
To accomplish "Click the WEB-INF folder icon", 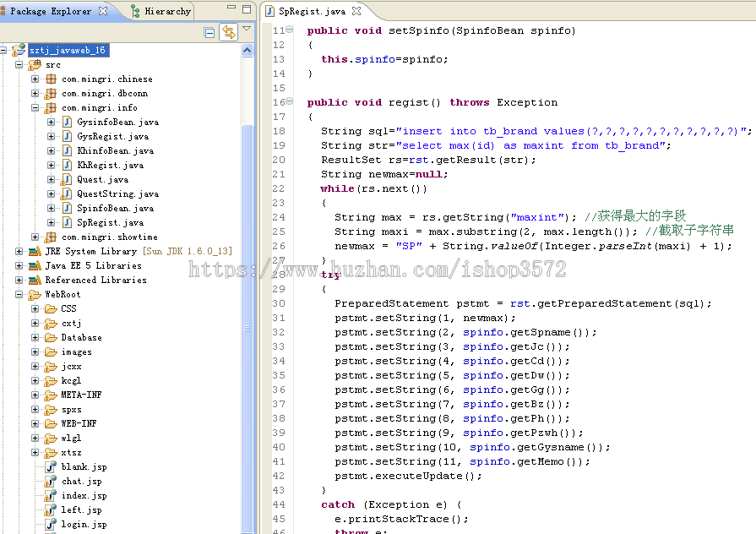I will pyautogui.click(x=51, y=423).
